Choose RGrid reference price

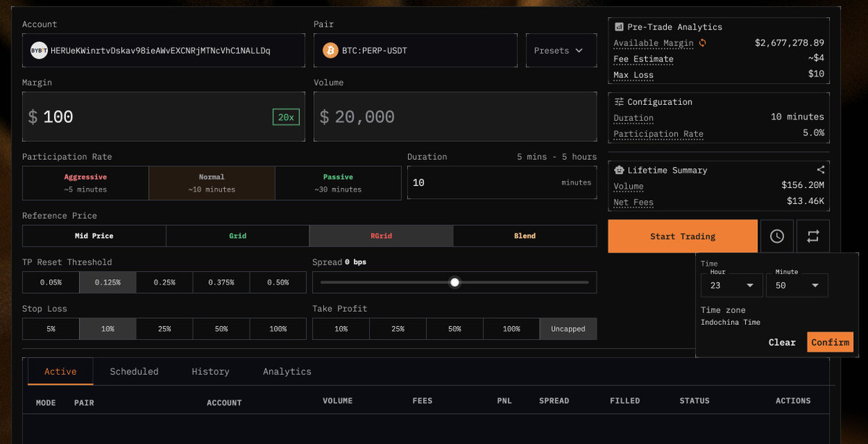[381, 236]
